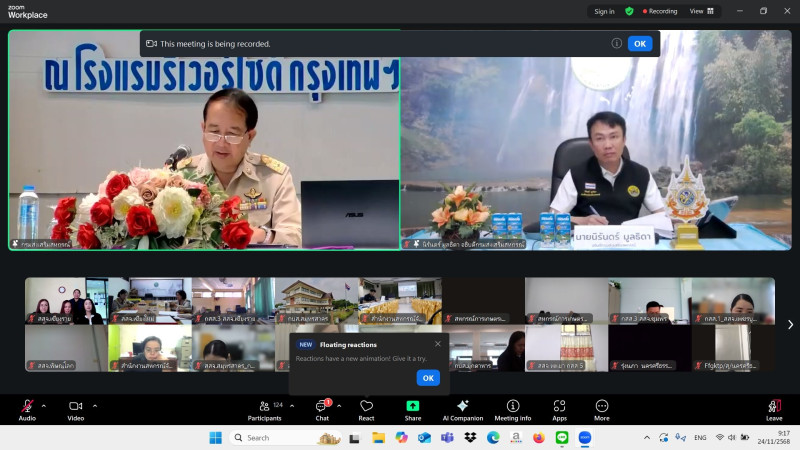800x450 pixels.
Task: Click the green encryption shield icon
Action: point(629,11)
